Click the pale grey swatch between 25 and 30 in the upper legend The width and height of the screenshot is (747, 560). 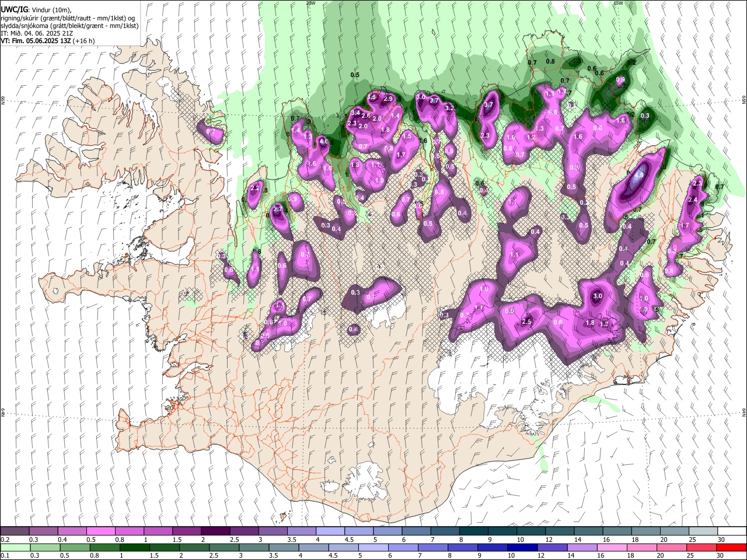(703, 531)
